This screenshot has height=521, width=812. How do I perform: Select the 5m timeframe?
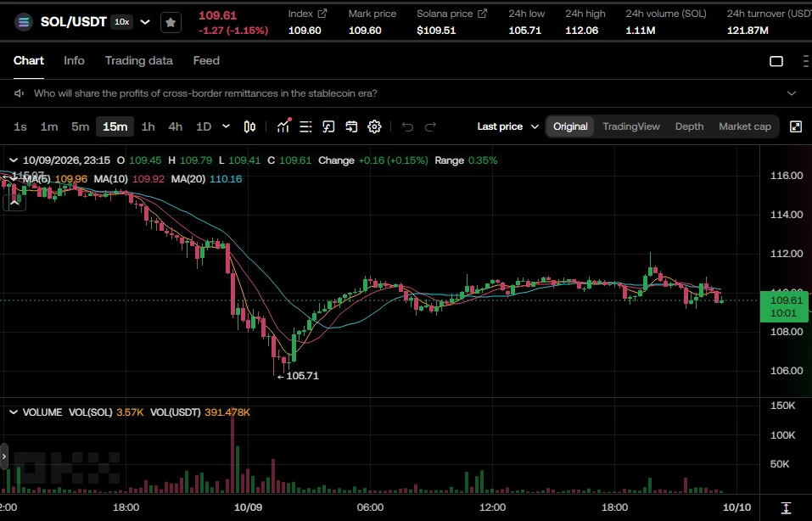81,126
